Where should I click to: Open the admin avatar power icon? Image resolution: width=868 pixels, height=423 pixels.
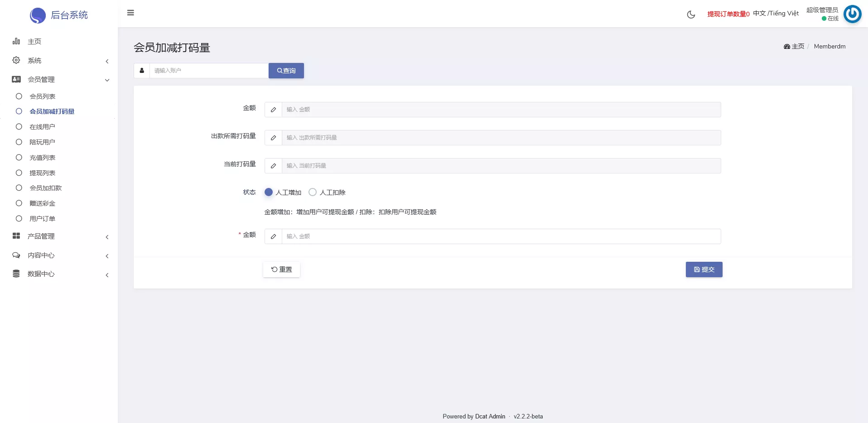point(852,14)
